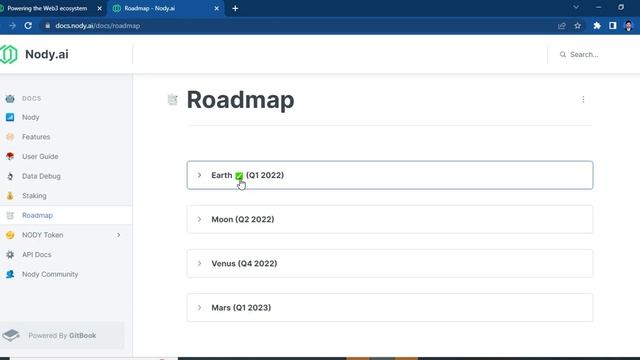640x360 pixels.
Task: Click the clipboard icon beside Roadmap in the sidebar
Action: coord(10,215)
